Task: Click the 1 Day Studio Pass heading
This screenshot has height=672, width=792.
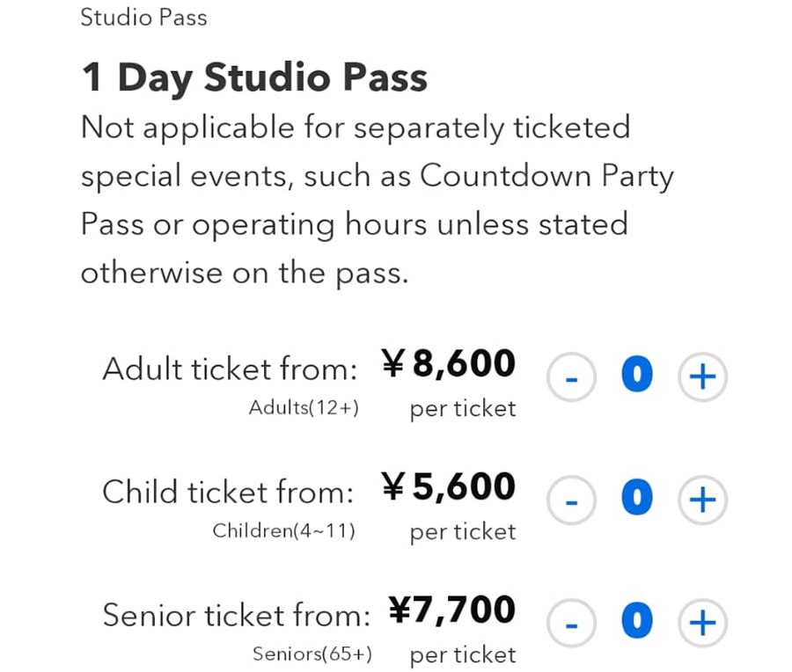Action: point(254,77)
